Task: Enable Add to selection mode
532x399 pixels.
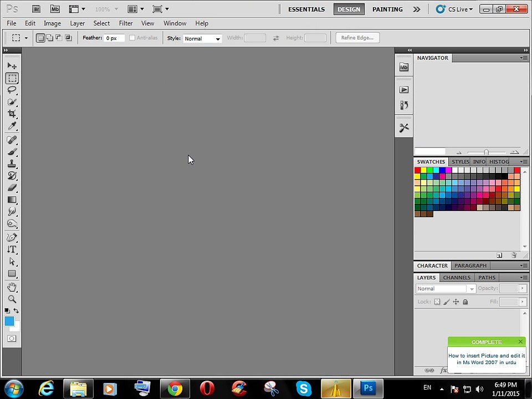Action: click(x=49, y=38)
